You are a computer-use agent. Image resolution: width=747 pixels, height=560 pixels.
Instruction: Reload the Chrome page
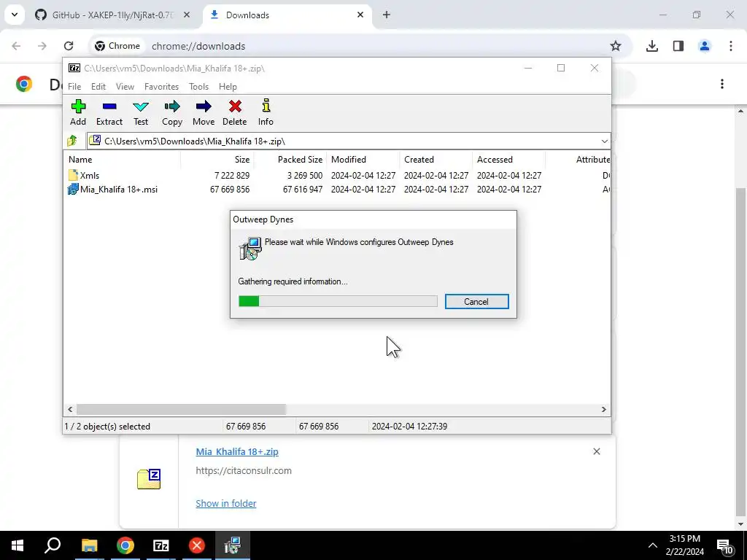[69, 46]
